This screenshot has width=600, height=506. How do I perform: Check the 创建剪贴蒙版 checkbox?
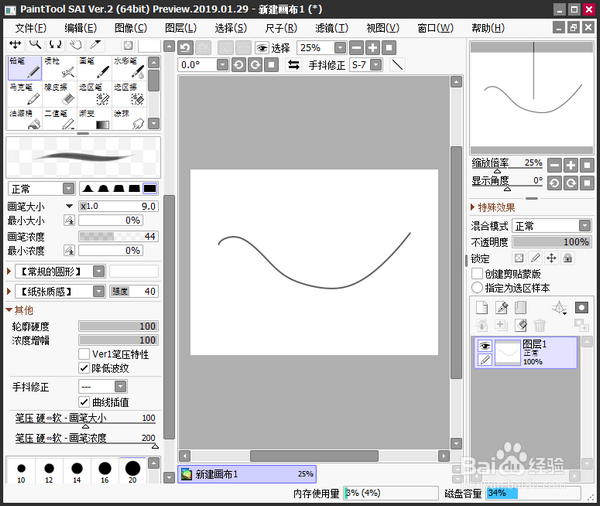tap(477, 274)
